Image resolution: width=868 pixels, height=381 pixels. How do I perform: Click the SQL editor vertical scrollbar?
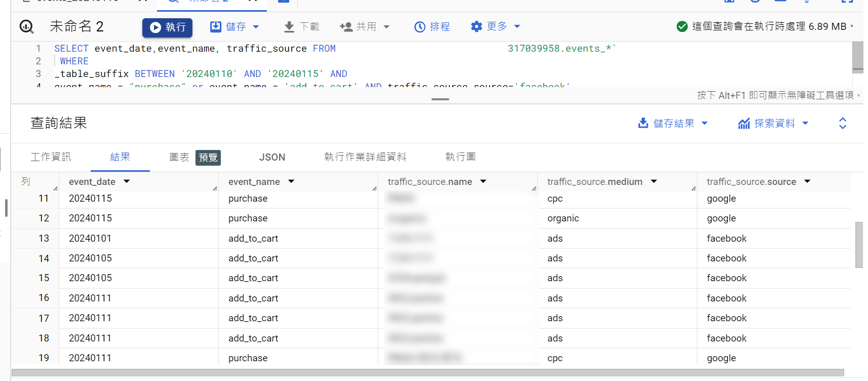click(x=857, y=57)
